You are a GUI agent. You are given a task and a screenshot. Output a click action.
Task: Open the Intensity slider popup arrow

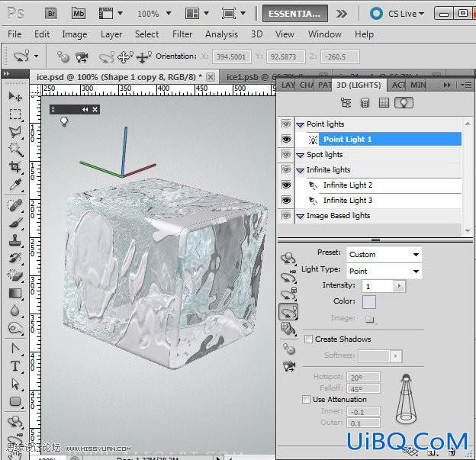(400, 286)
